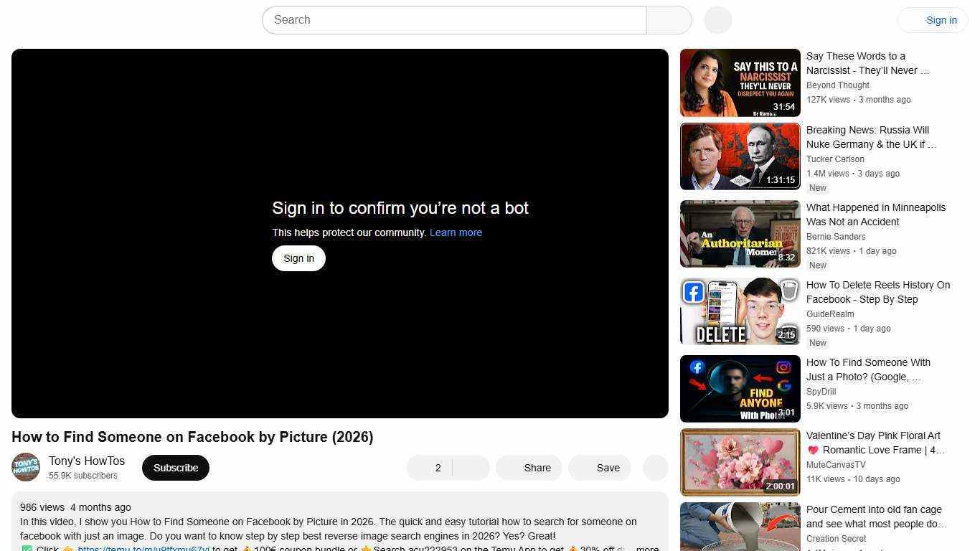The image size is (980, 551).
Task: Play the Facebook Reels history tutorial video
Action: coord(740,311)
